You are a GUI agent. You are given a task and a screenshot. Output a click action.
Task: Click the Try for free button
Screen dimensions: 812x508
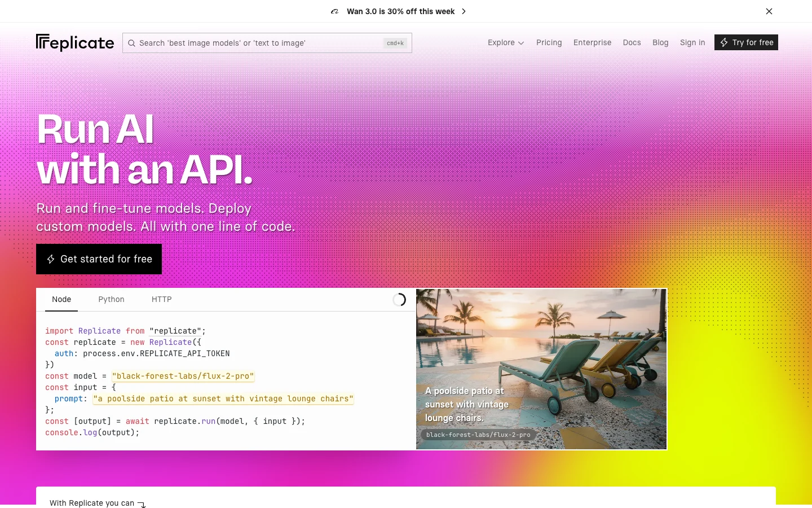pyautogui.click(x=746, y=42)
